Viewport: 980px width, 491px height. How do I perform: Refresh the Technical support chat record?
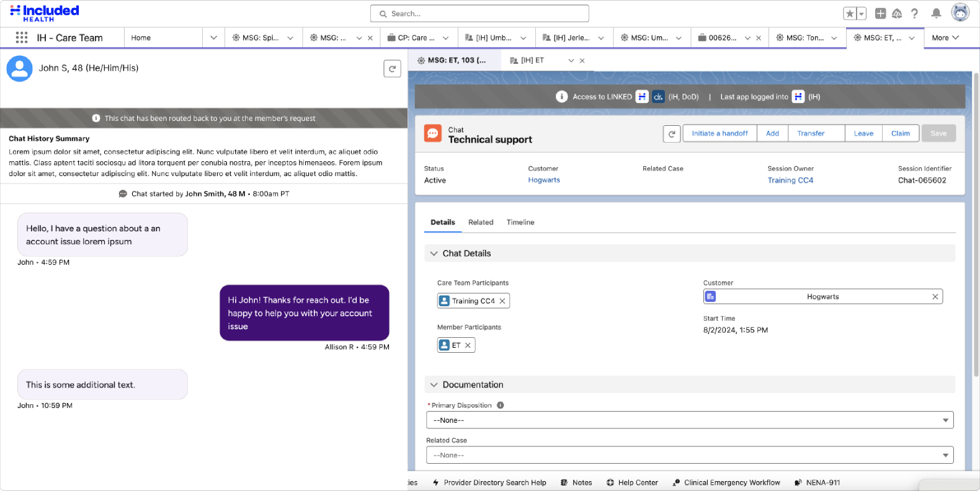coord(672,134)
